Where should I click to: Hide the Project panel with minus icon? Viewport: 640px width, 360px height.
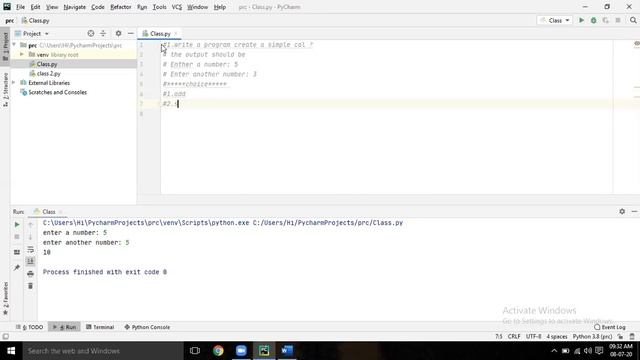pyautogui.click(x=131, y=33)
